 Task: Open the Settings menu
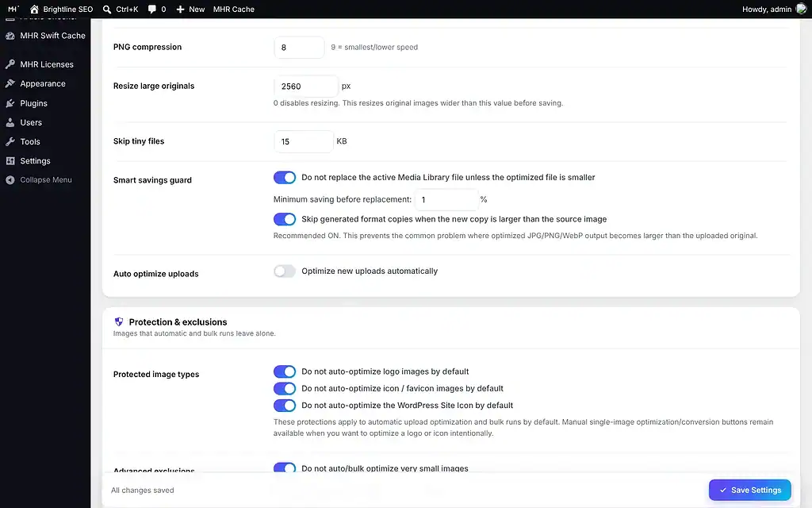click(x=45, y=160)
